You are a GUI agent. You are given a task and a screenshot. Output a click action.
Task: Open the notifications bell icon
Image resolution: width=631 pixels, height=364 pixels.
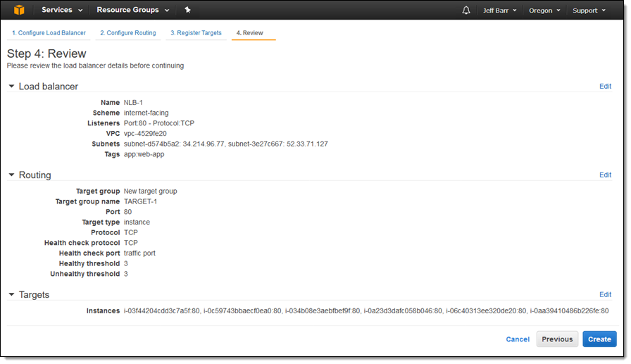[466, 11]
